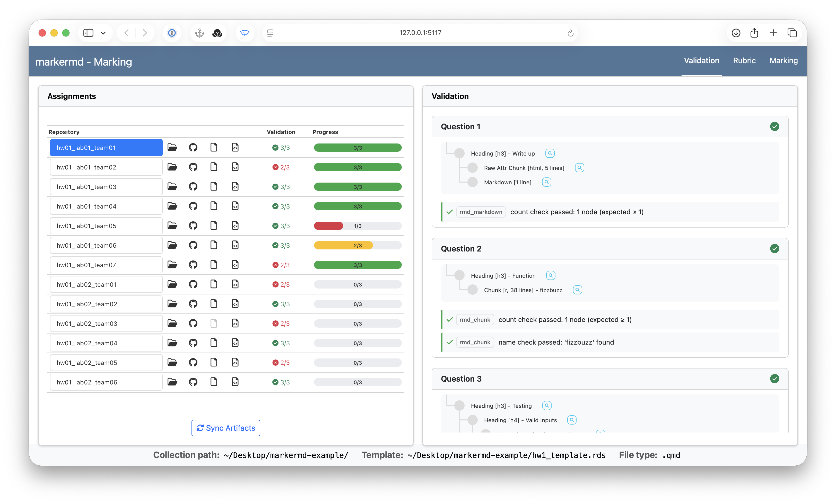836x504 pixels.
Task: Open a new tab with plus icon
Action: coord(773,33)
